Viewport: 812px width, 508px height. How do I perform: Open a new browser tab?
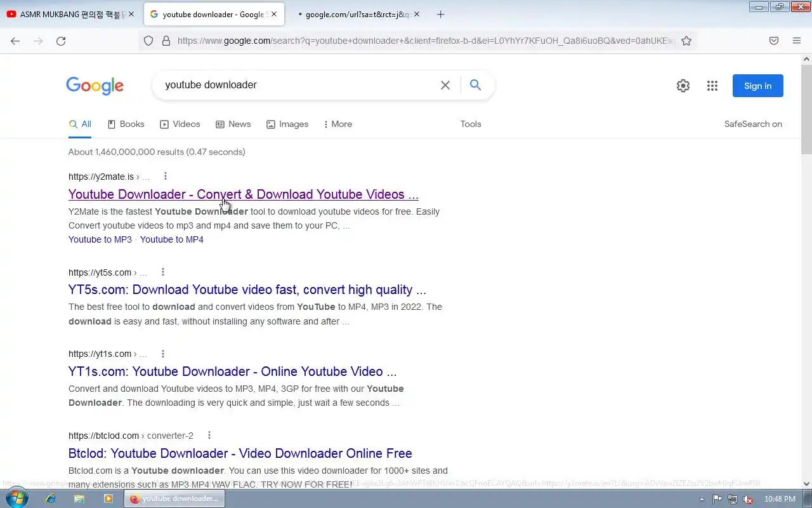point(441,14)
